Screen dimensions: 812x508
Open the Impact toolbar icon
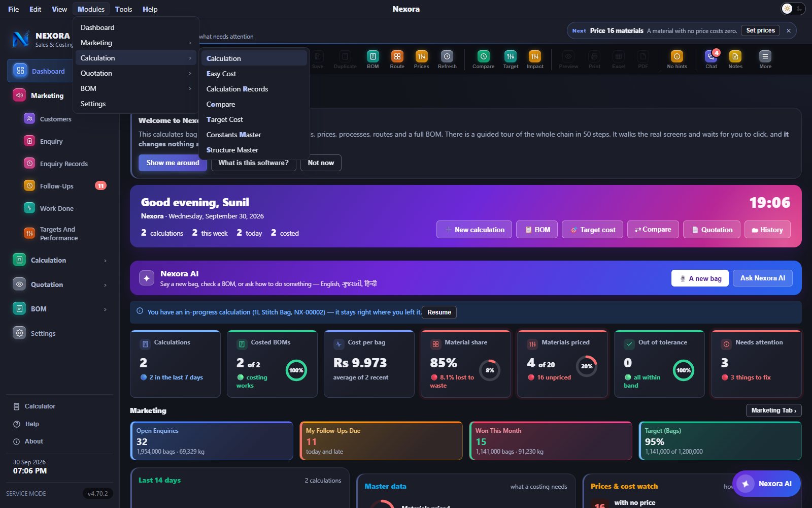click(535, 59)
